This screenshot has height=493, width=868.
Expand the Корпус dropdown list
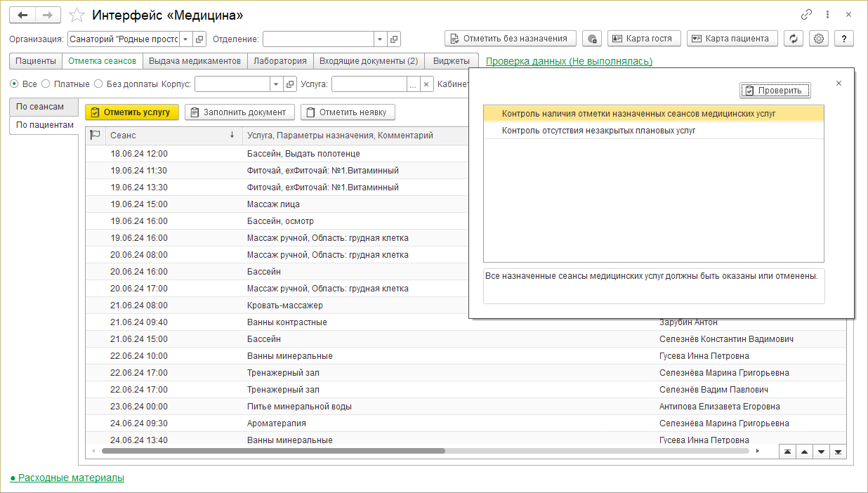pyautogui.click(x=276, y=84)
